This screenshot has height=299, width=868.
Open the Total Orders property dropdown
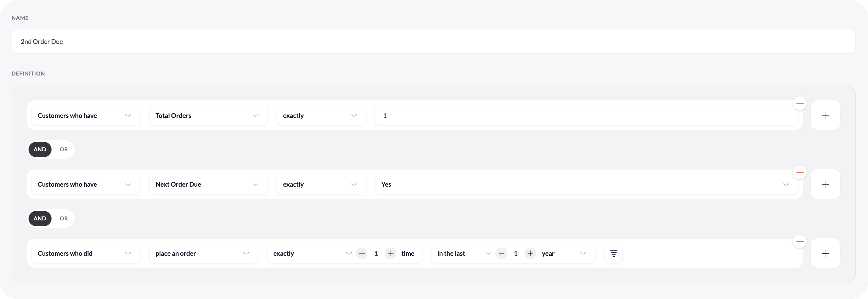(208, 115)
